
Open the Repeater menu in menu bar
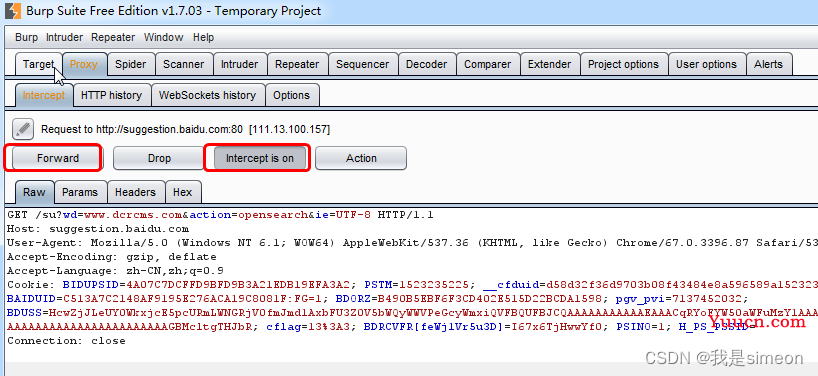[x=113, y=37]
